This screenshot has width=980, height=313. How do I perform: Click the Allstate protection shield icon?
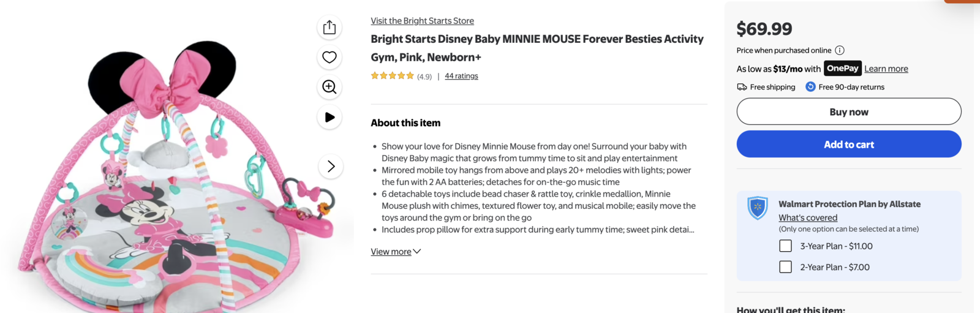coord(758,208)
